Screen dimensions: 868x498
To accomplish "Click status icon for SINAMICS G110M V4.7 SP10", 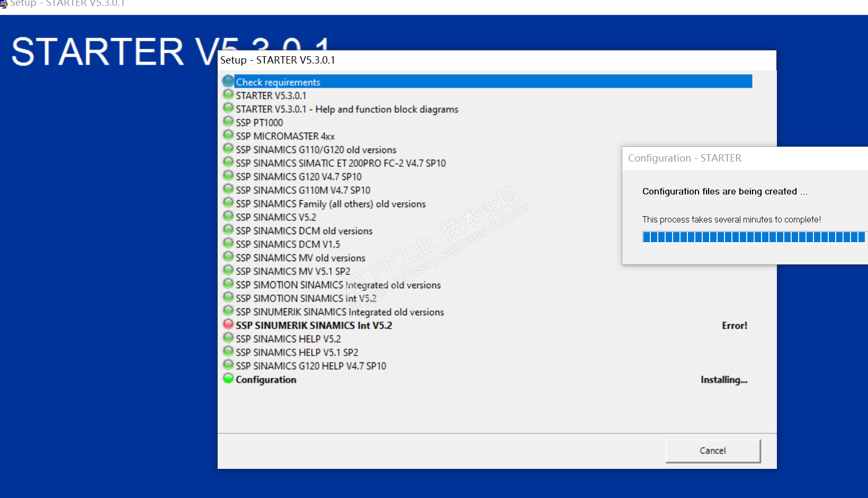I will 228,189.
